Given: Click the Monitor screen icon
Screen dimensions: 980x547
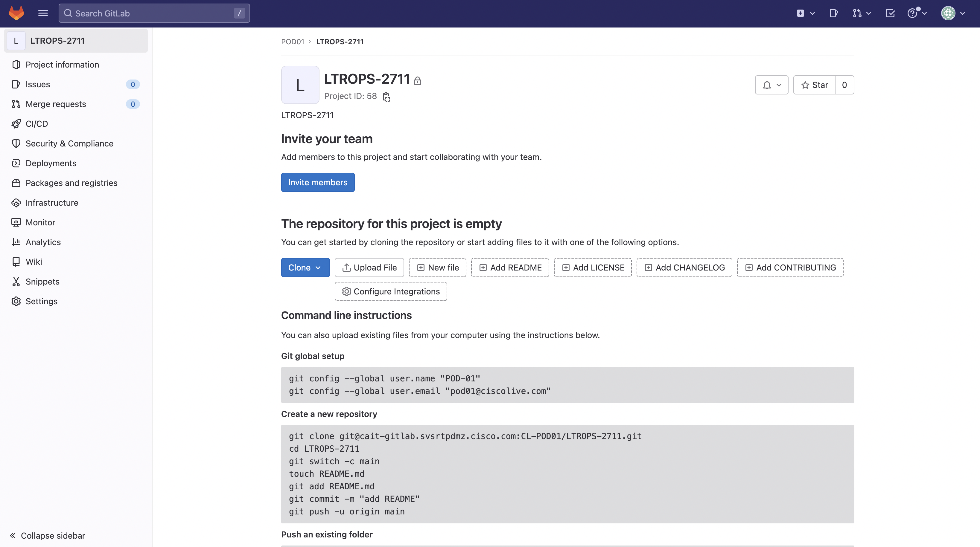Looking at the screenshot, I should click(16, 223).
